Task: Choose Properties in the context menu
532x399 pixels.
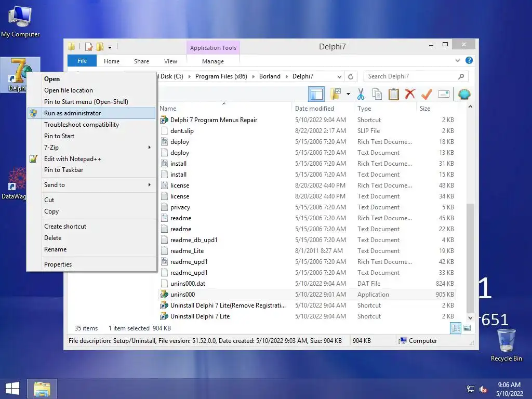Action: click(91, 264)
